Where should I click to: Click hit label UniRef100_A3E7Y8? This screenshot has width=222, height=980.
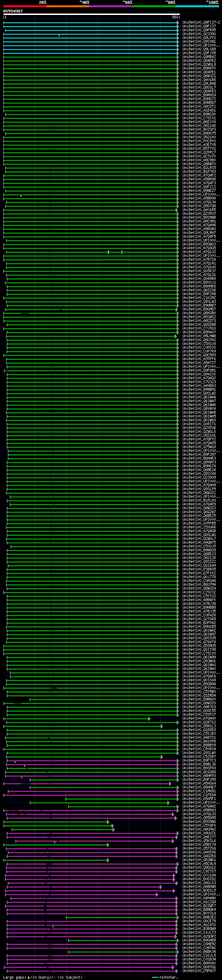point(199,145)
